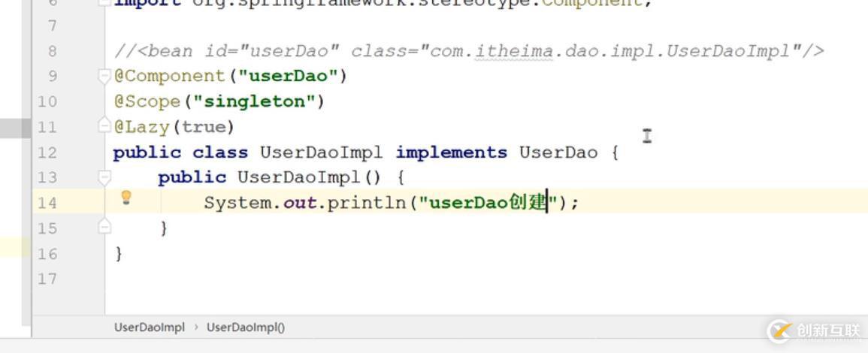Viewport: 868px width, 353px height.
Task: Click the @Lazy annotation
Action: pyautogui.click(x=141, y=127)
